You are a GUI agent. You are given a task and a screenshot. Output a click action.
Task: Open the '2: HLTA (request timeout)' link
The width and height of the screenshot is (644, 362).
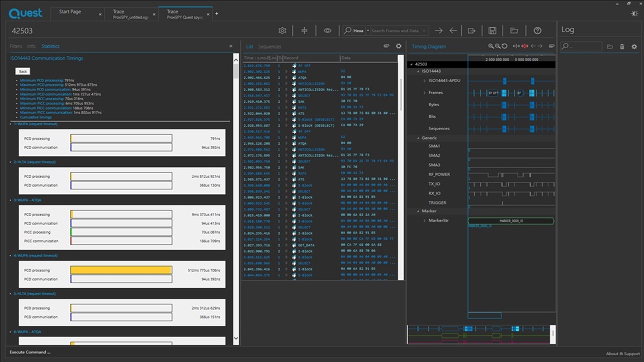[35, 162]
